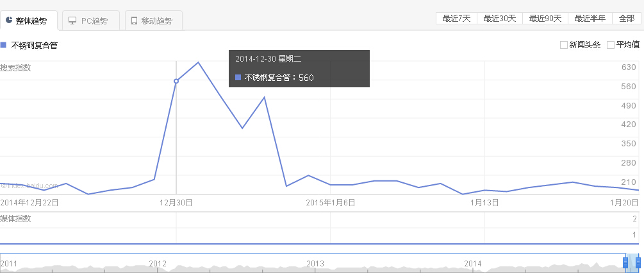Switch to the PC趋势 tab
Screen dimensions: 644x276
coord(90,21)
